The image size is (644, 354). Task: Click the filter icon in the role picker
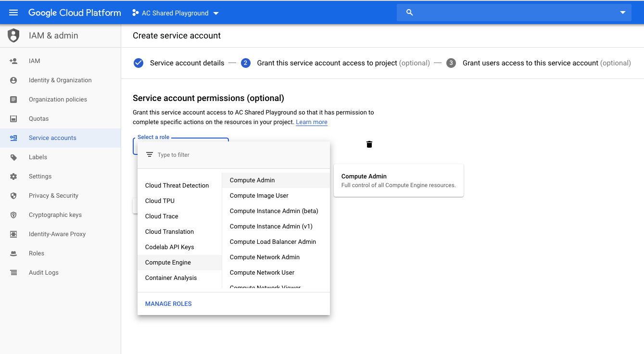click(150, 154)
